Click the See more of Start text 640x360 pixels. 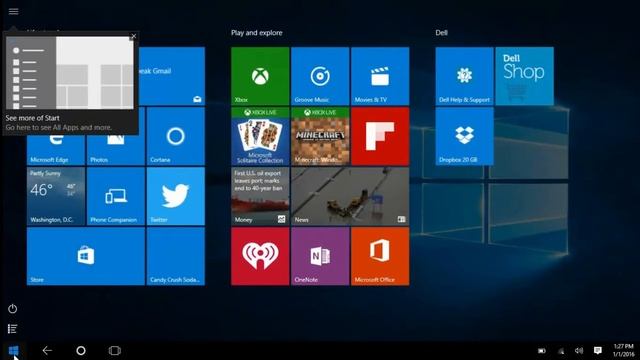click(x=33, y=118)
